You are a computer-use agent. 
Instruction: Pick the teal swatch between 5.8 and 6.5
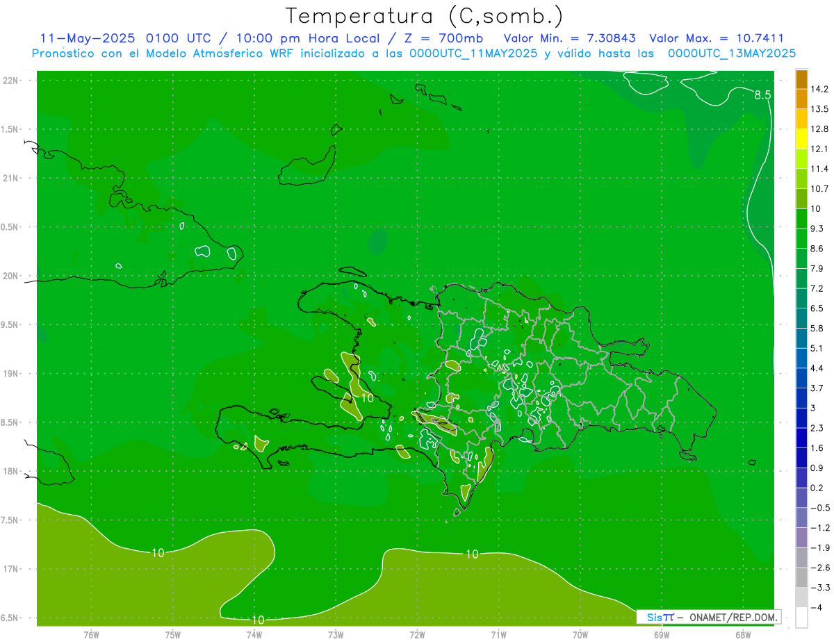pos(801,318)
